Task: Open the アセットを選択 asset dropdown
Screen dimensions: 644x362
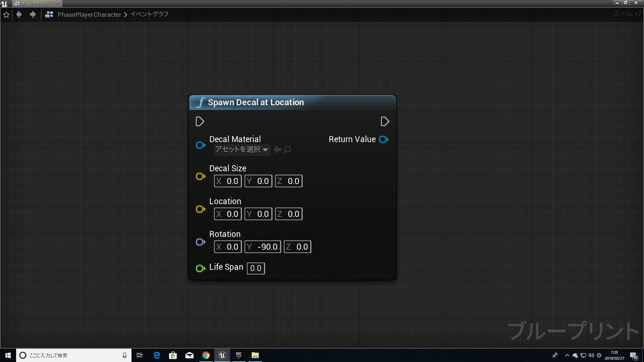Action: point(241,150)
